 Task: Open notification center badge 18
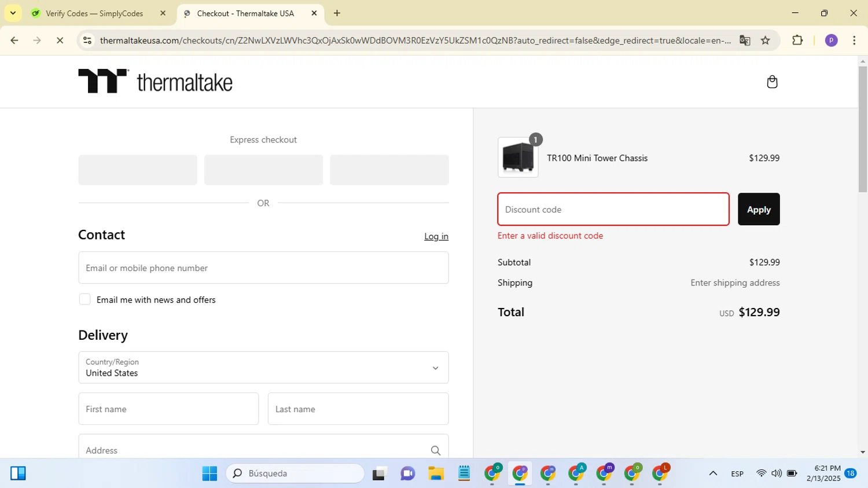coord(851,473)
